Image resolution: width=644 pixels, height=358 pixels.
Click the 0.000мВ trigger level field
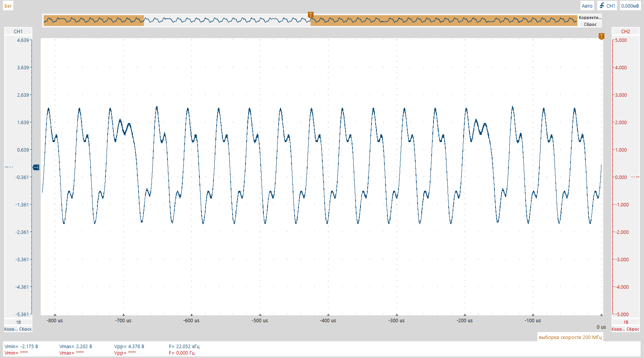[630, 6]
